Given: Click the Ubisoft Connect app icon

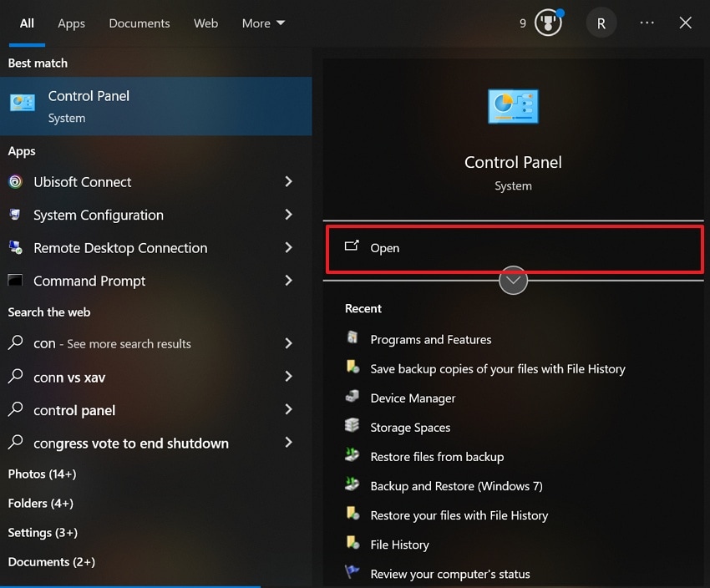Looking at the screenshot, I should pyautogui.click(x=15, y=181).
